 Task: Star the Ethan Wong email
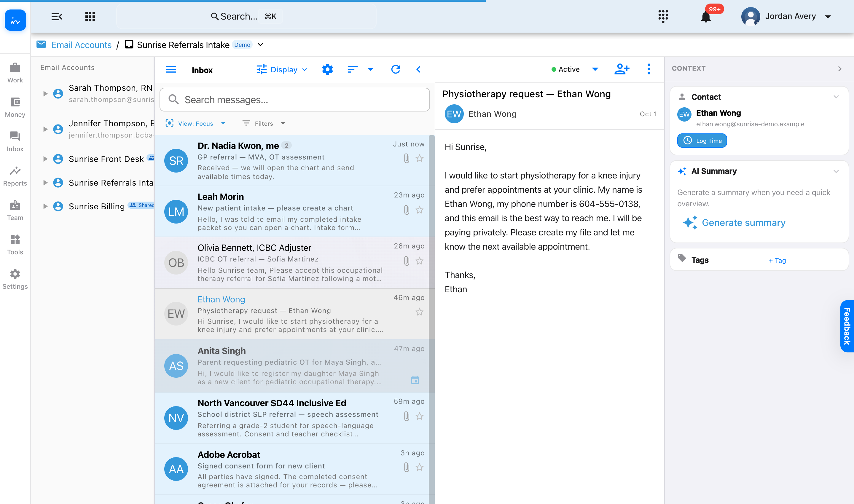420,312
